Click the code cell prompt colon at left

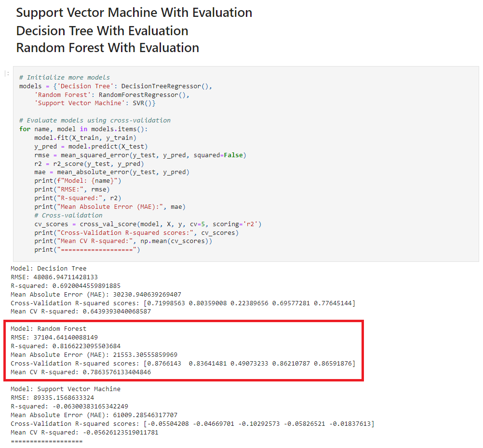[7, 74]
